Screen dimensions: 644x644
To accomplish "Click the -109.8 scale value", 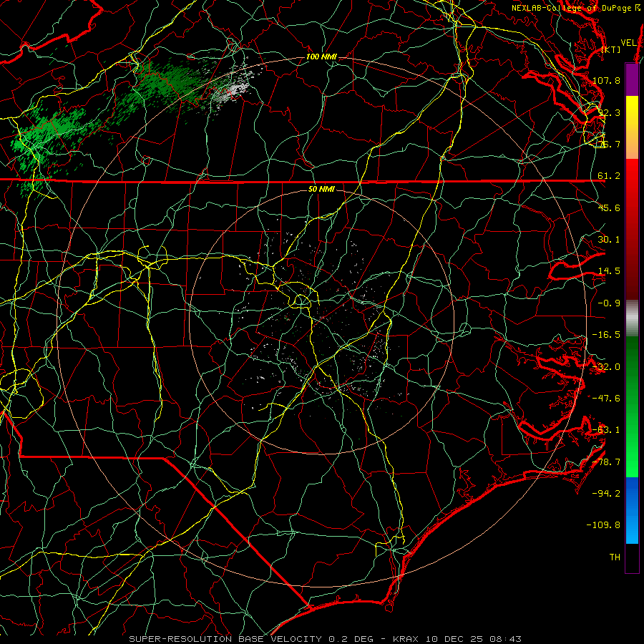I will (x=603, y=525).
